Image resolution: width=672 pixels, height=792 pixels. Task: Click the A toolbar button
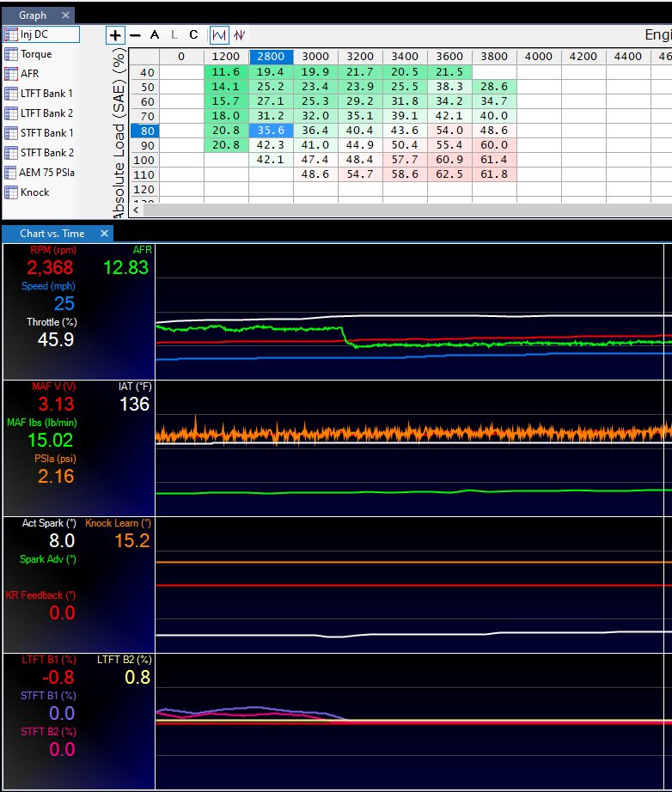[x=155, y=35]
